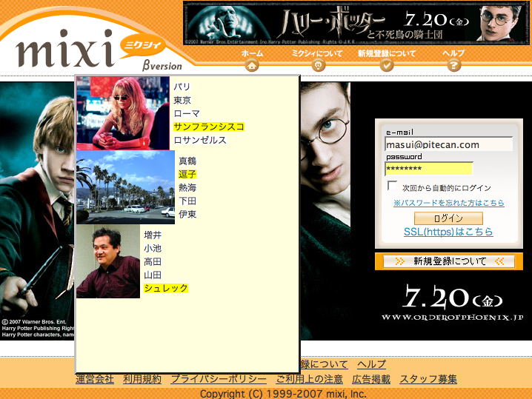Image resolution: width=532 pixels, height=399 pixels.
Task: Choose 真鶴 from the place list
Action: [x=187, y=161]
